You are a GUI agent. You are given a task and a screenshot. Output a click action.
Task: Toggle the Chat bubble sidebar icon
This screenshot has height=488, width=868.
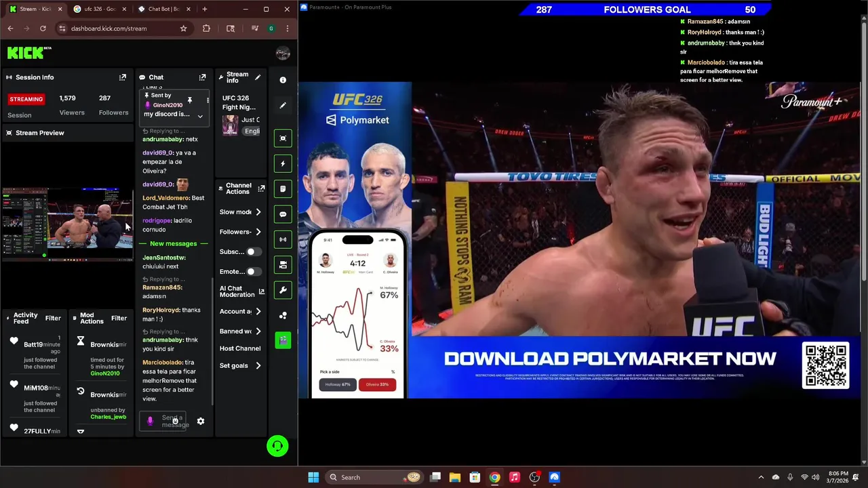click(x=283, y=214)
